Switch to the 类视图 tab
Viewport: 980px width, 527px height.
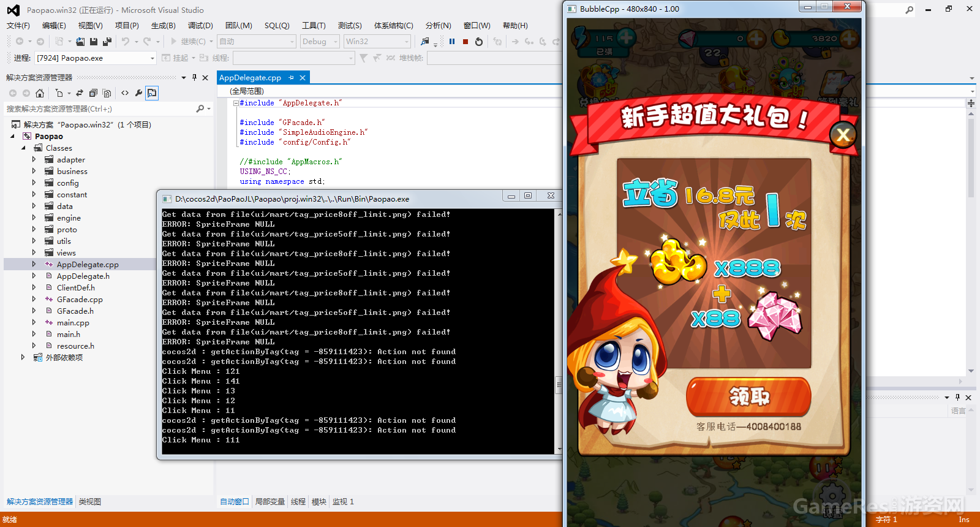[90, 502]
